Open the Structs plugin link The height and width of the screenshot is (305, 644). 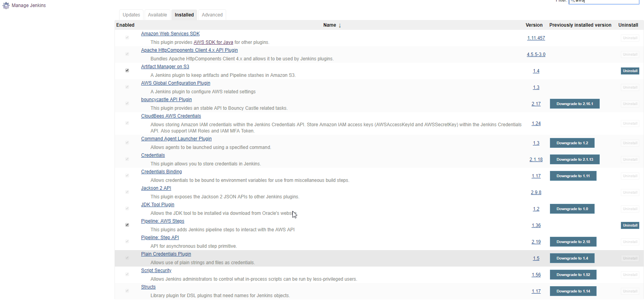coord(148,287)
